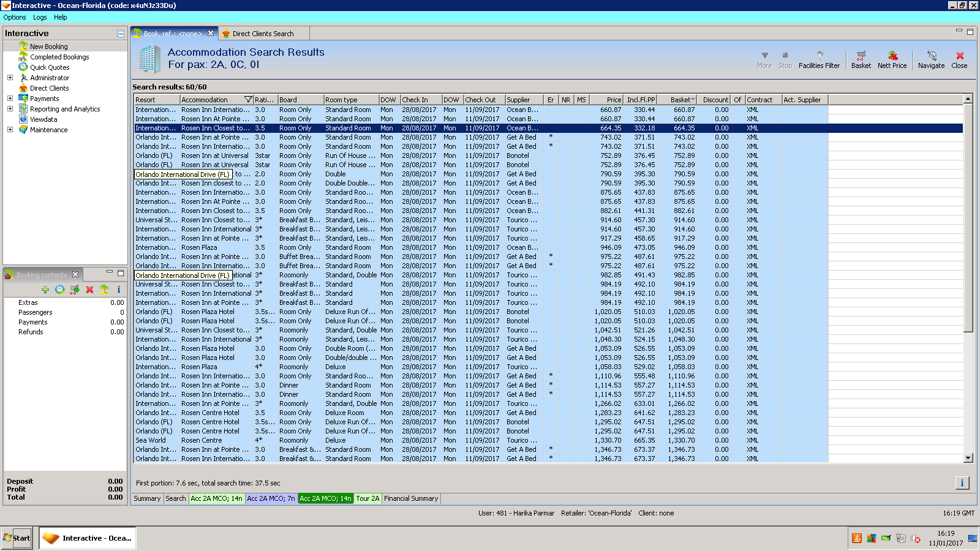Image resolution: width=980 pixels, height=551 pixels.
Task: Maximize the Booking contents panel
Action: [x=121, y=273]
